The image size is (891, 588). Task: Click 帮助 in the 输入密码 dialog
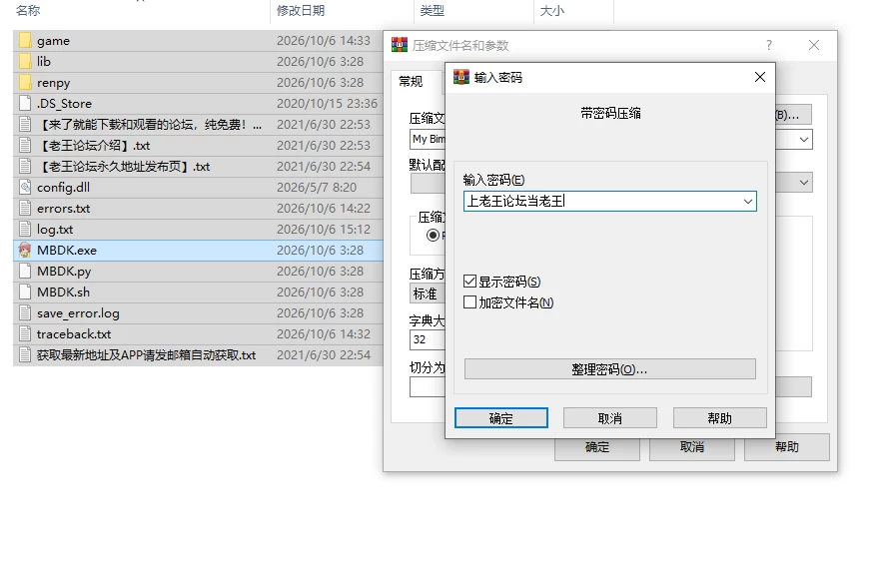[720, 418]
